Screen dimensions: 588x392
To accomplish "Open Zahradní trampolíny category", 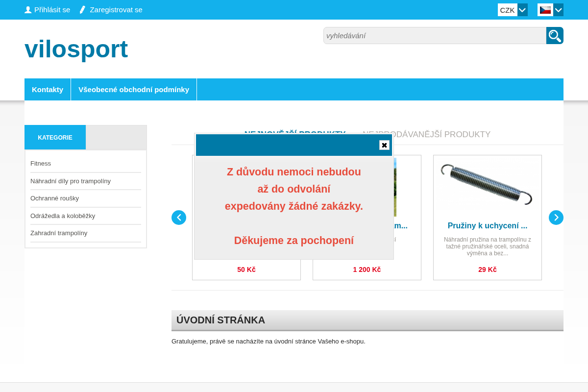I will point(59,233).
